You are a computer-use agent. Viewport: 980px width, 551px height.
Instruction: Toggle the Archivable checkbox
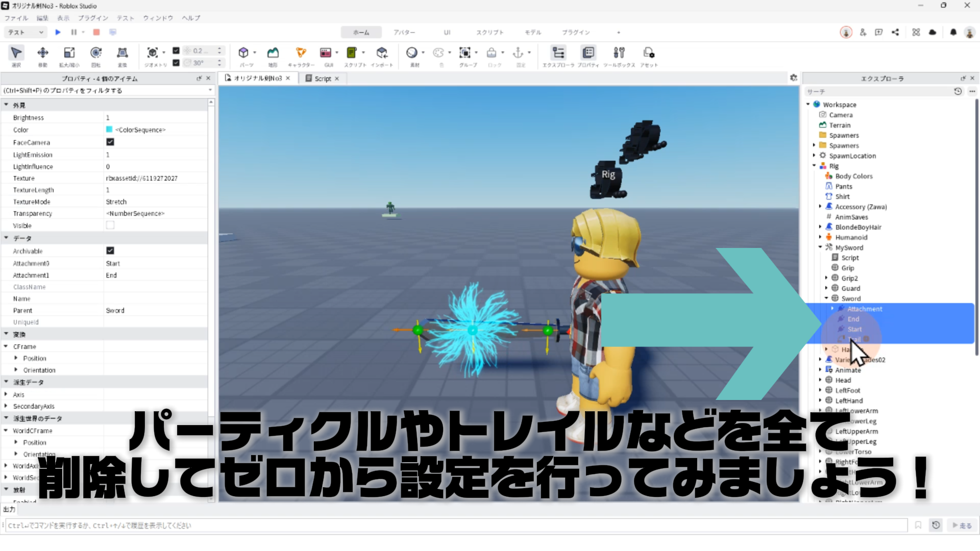[x=110, y=251]
